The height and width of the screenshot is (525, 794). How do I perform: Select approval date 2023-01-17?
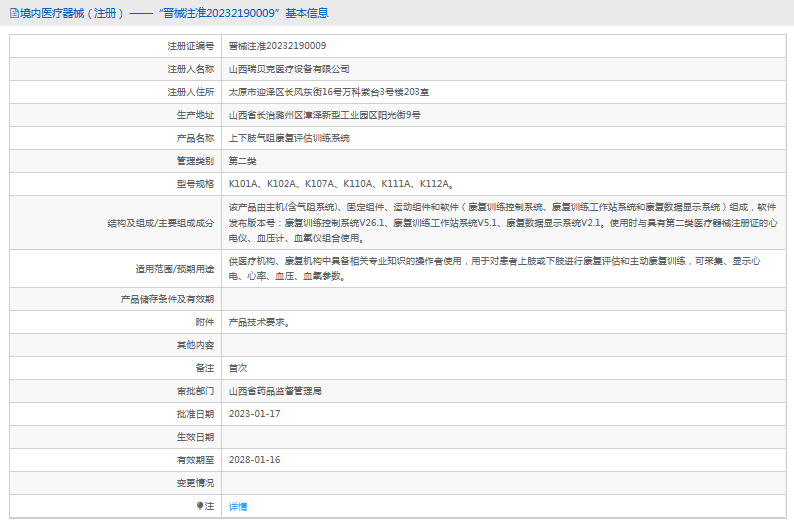pyautogui.click(x=254, y=414)
